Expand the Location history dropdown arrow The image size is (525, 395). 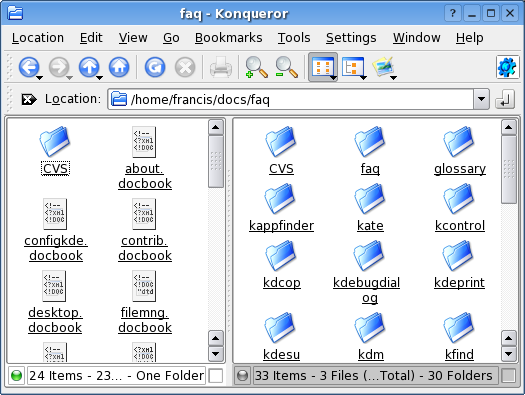tap(481, 99)
